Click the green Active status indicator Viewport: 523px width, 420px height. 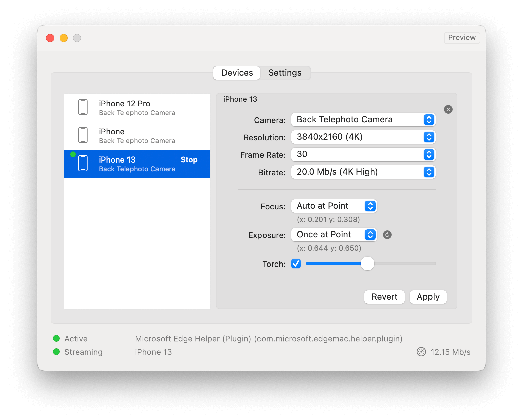[56, 338]
